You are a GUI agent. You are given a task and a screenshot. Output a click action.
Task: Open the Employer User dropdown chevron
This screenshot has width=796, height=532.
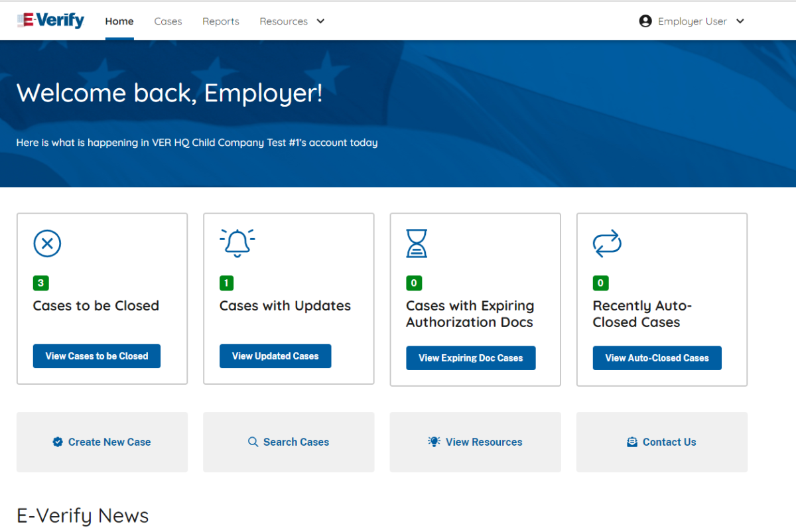coord(740,21)
